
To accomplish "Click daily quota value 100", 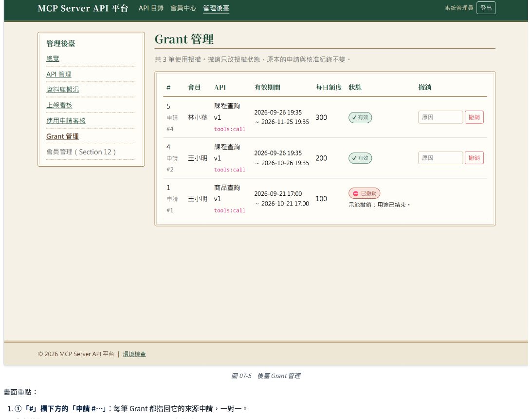I will (321, 199).
